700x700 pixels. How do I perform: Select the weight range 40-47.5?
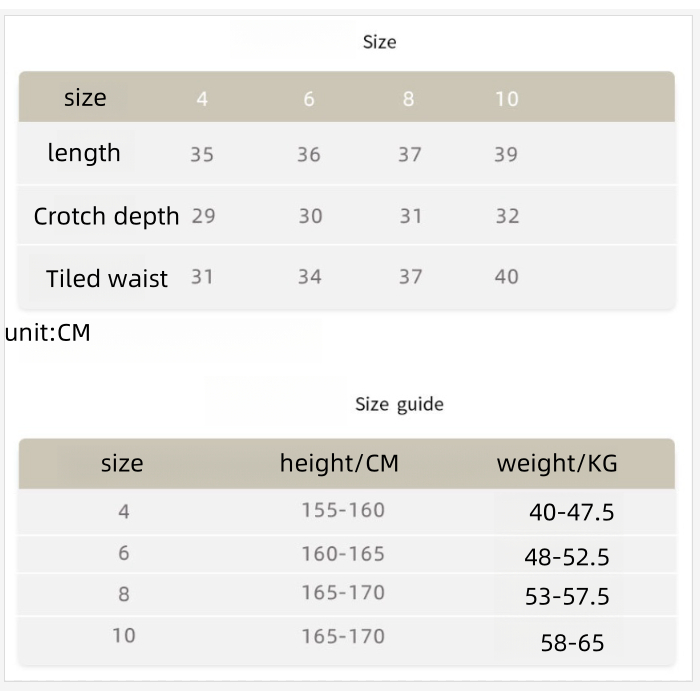pyautogui.click(x=571, y=513)
